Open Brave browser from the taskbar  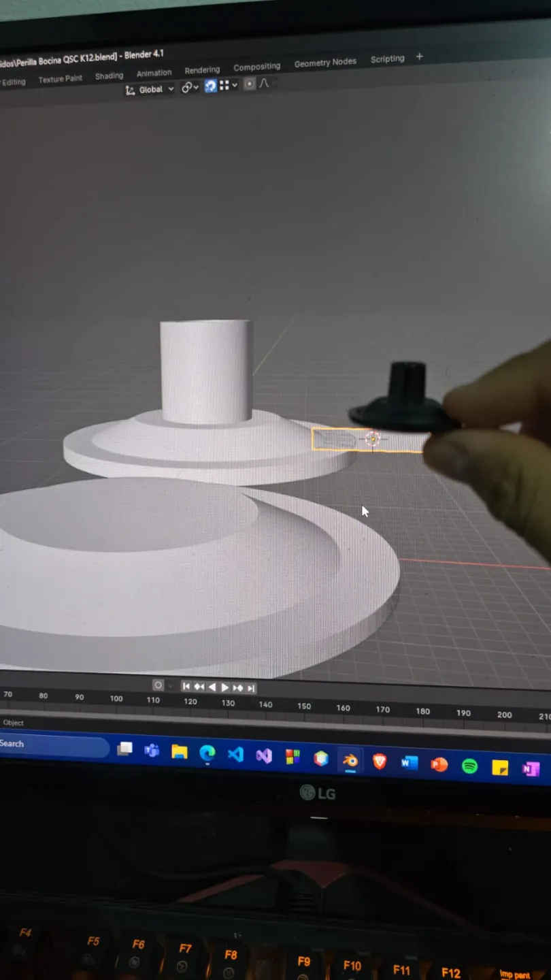(x=380, y=761)
